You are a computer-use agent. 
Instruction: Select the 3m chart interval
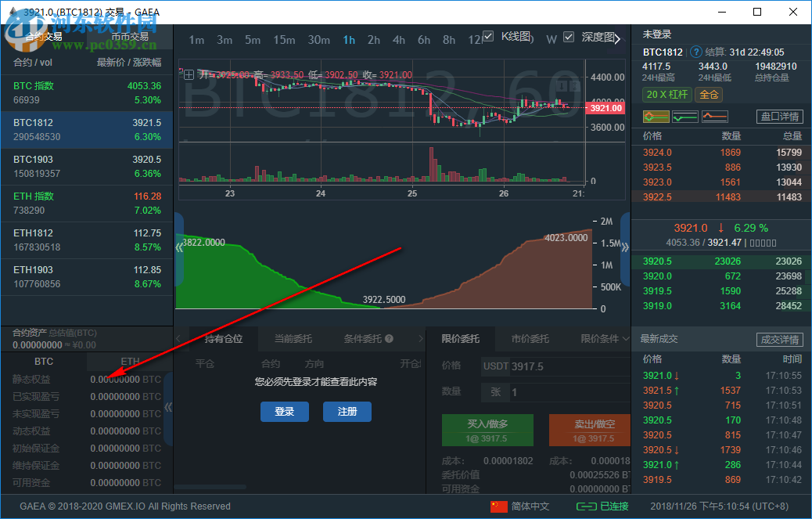[225, 40]
